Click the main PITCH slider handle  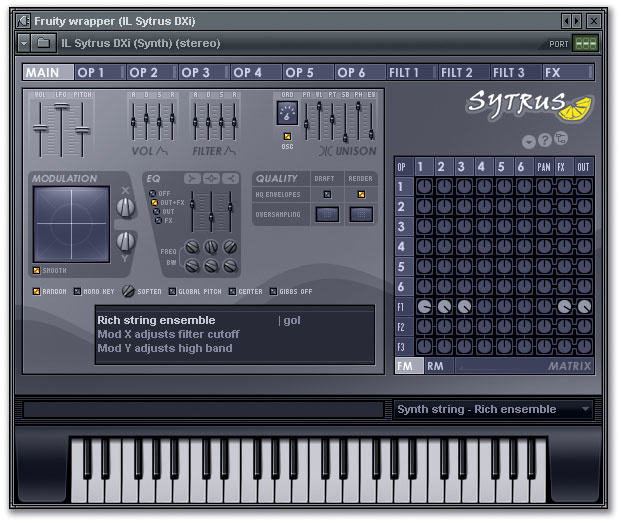click(82, 129)
